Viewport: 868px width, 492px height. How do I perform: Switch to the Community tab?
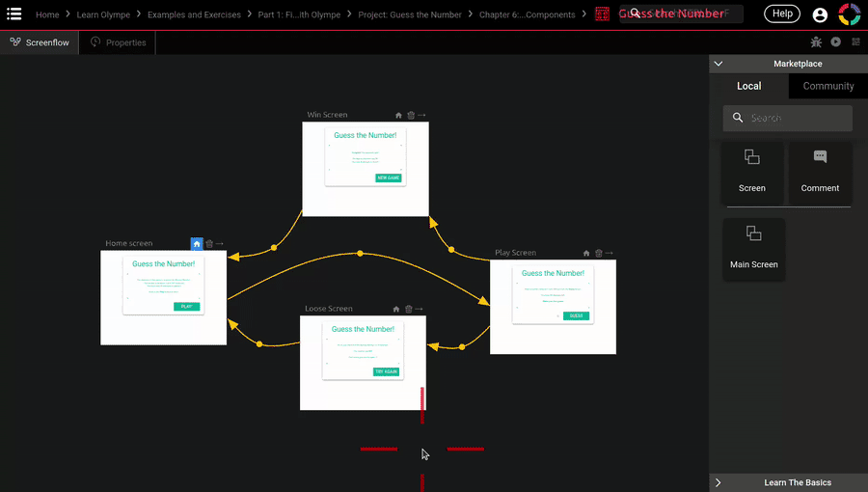827,86
